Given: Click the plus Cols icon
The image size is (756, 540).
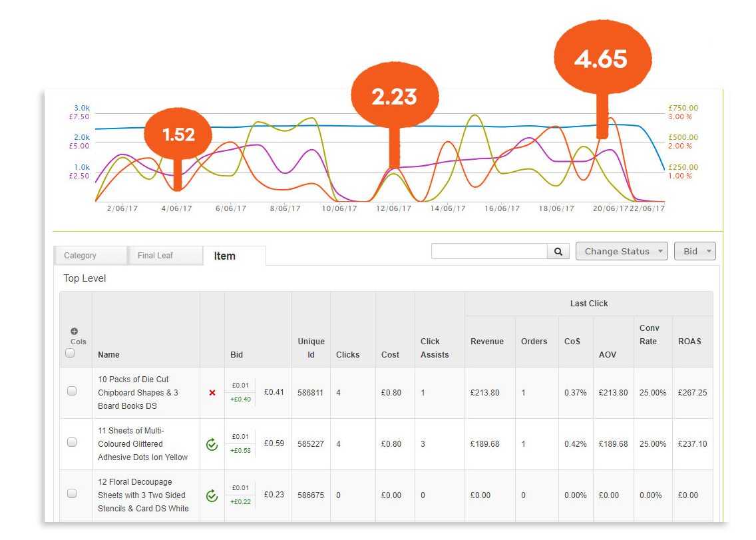Looking at the screenshot, I should tap(74, 331).
